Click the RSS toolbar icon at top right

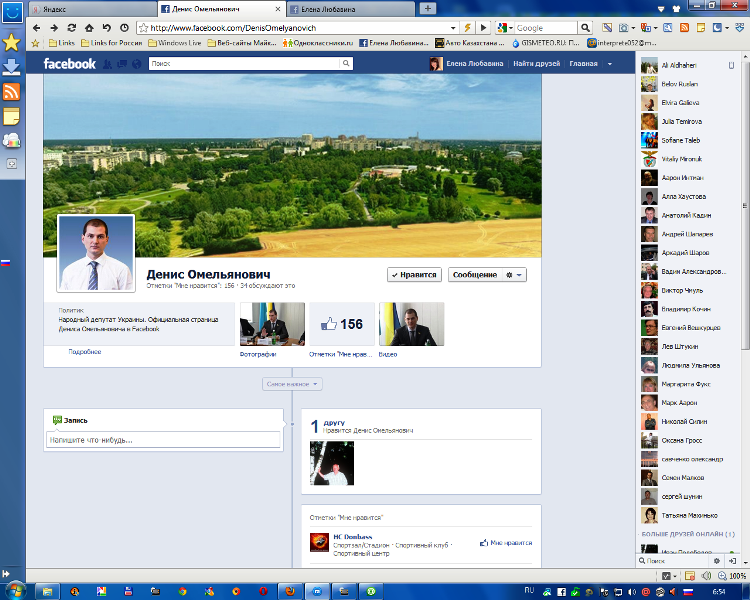[x=684, y=28]
